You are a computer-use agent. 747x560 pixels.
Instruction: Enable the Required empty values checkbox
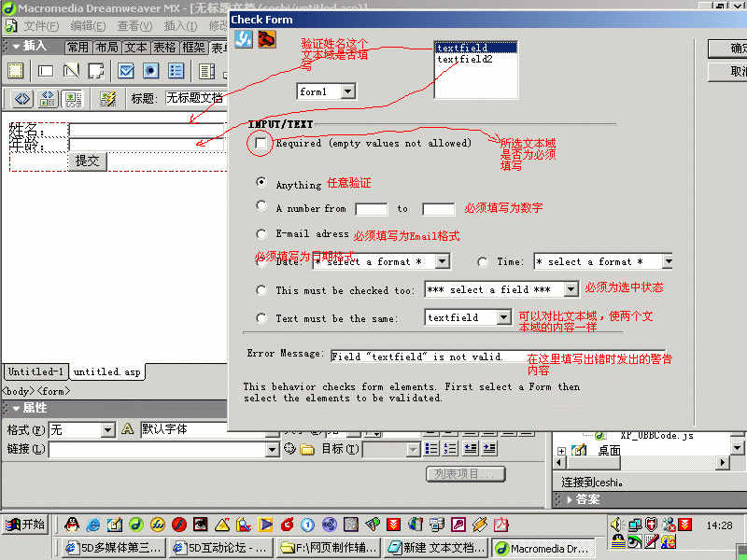point(261,143)
